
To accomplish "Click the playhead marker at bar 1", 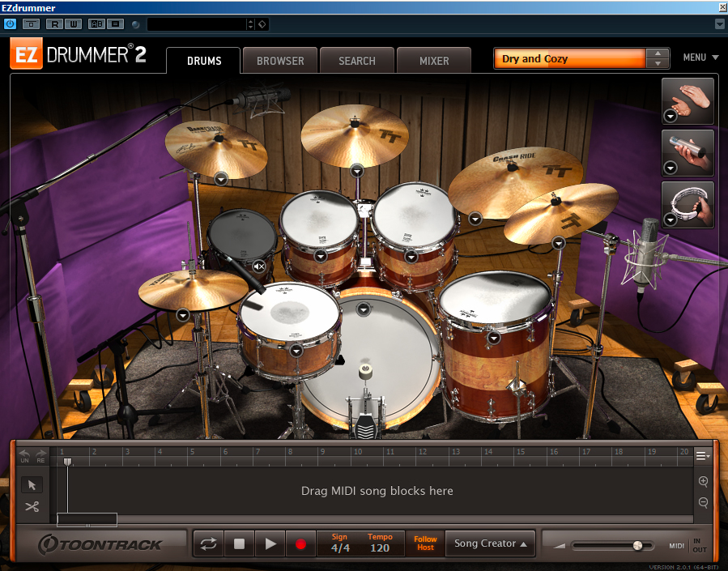I will click(x=67, y=462).
